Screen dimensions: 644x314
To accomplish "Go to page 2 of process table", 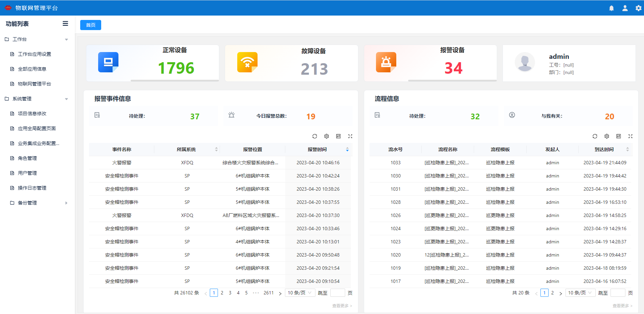I will (552, 293).
